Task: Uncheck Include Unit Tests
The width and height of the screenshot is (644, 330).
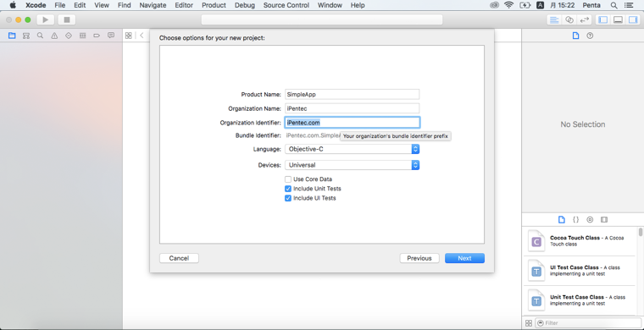Action: click(x=288, y=189)
